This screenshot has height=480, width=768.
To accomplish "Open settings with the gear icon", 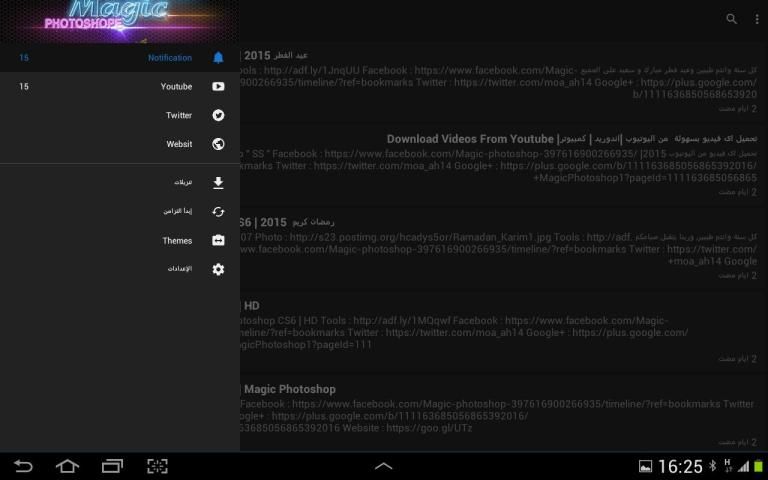I will point(218,269).
